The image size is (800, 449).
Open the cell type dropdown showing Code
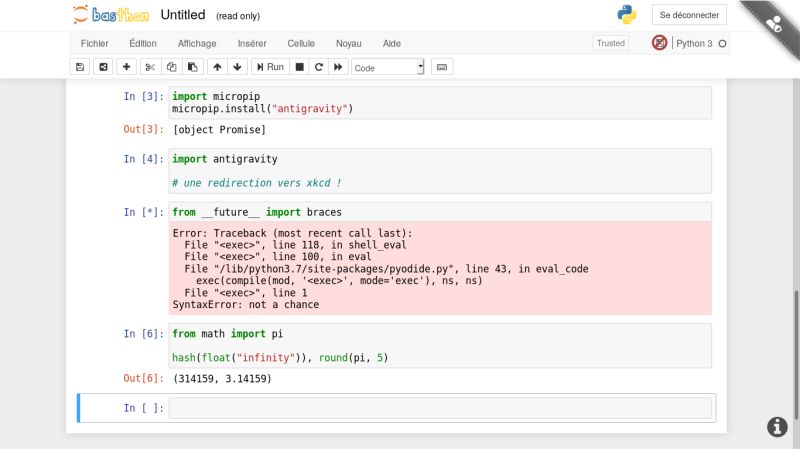coord(387,67)
